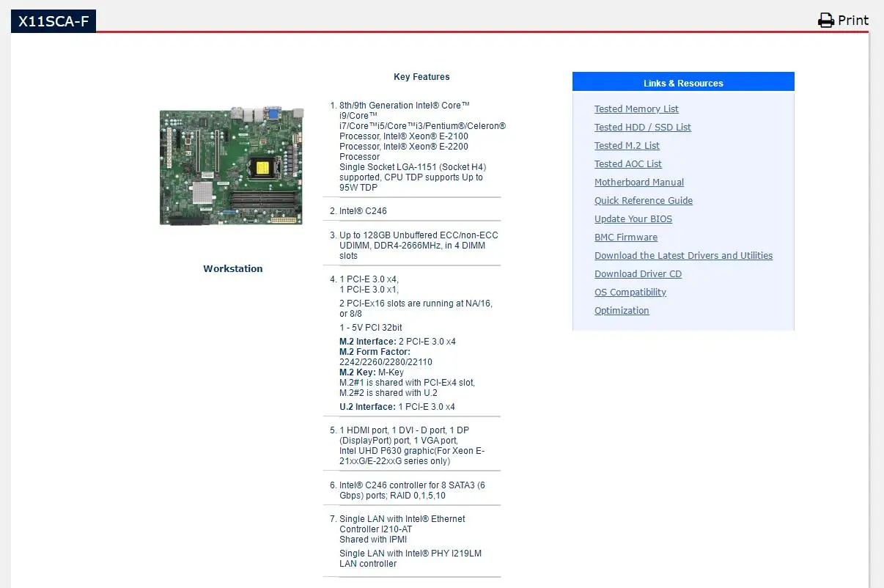Viewport: 884px width, 588px height.
Task: Click Download the Latest Drivers and Utilities
Action: point(683,255)
